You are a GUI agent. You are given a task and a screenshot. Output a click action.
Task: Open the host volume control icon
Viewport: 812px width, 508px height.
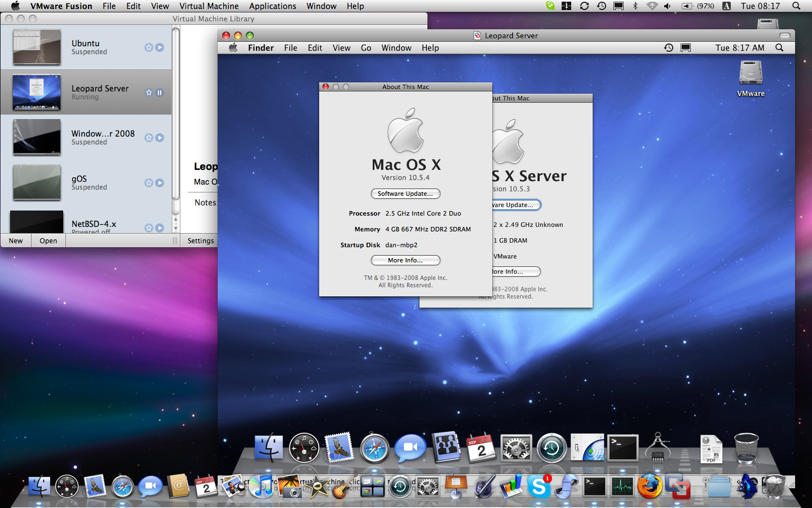pyautogui.click(x=668, y=6)
